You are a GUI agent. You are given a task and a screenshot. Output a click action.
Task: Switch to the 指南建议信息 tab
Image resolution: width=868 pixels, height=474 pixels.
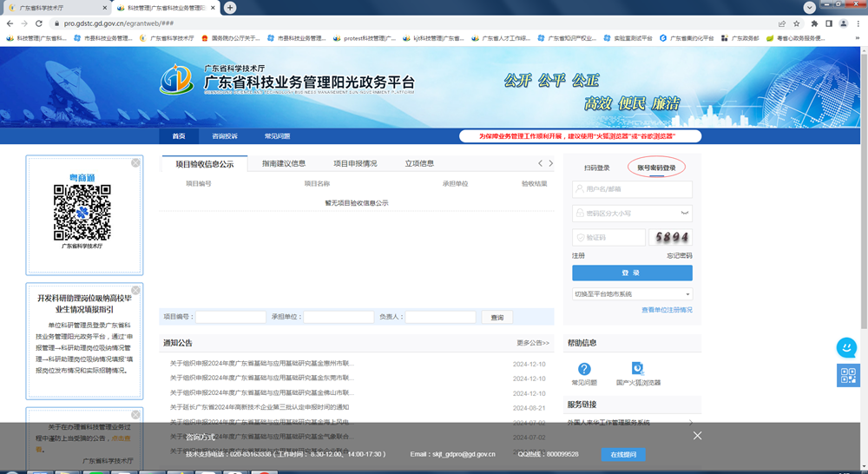[x=284, y=163]
